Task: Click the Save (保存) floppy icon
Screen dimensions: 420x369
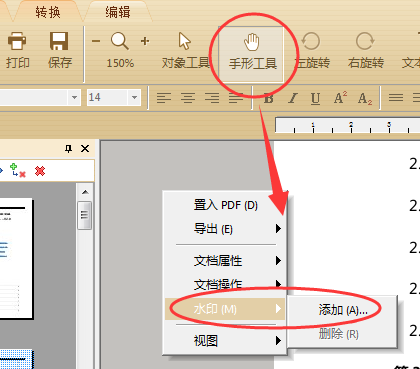Action: tap(59, 41)
